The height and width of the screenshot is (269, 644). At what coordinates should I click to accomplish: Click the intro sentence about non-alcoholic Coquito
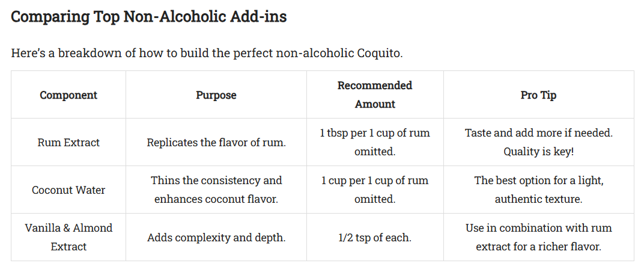[207, 53]
